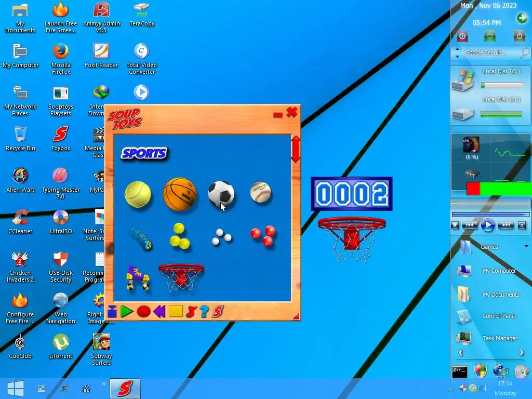Open the Recycle Bin icon

point(20,139)
